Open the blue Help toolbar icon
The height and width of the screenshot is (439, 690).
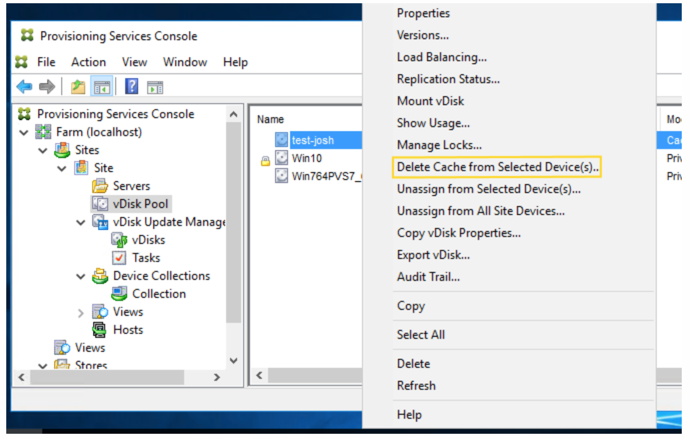point(131,87)
